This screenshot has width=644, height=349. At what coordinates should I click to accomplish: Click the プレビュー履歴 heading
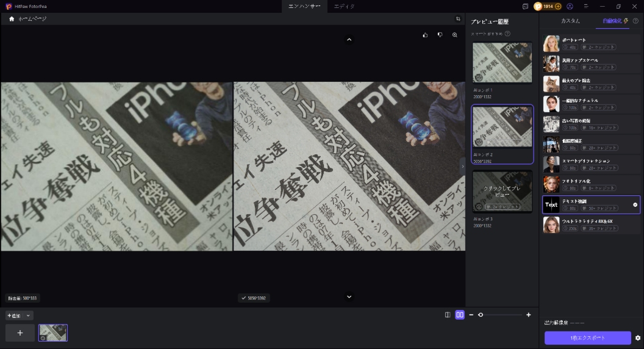pos(490,22)
